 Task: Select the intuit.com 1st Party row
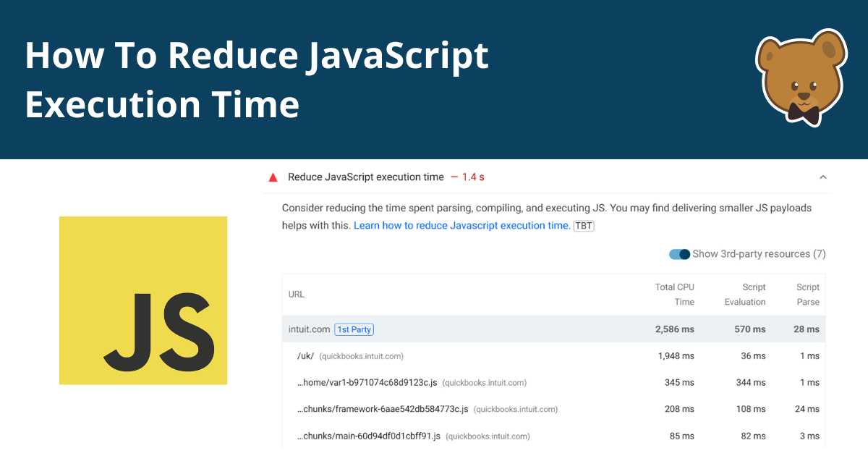(553, 329)
